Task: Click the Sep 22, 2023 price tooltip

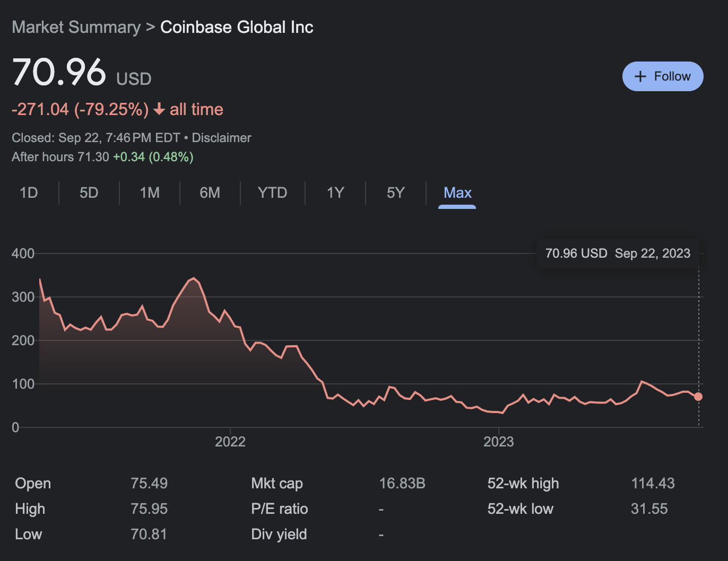Action: click(618, 253)
